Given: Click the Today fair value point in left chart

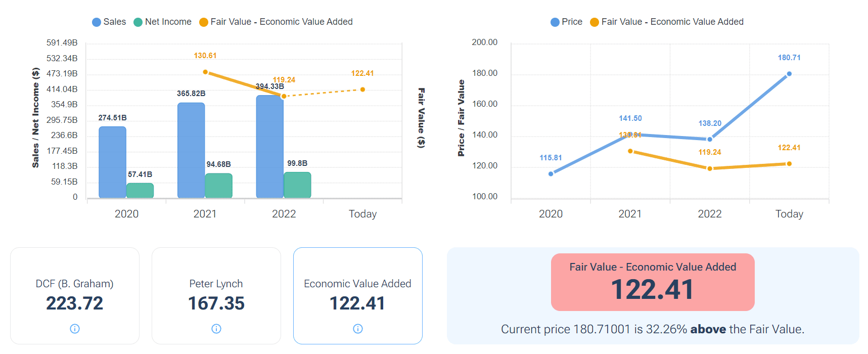Looking at the screenshot, I should 363,90.
